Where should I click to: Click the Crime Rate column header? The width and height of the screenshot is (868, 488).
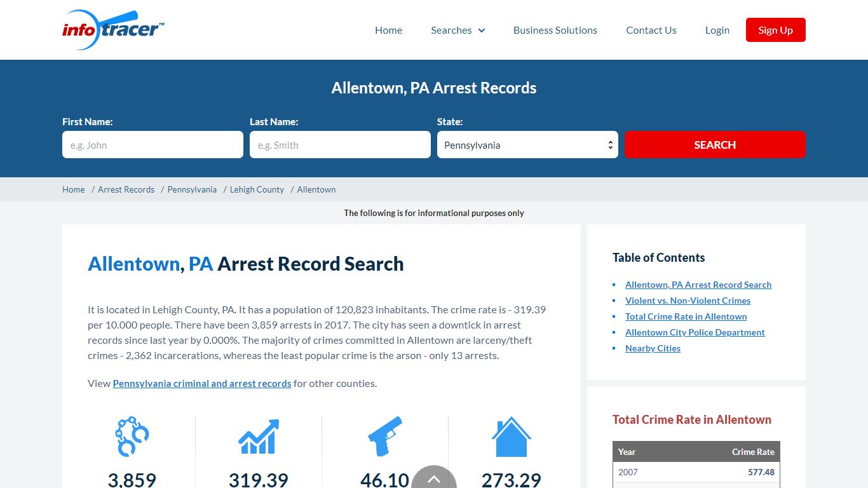point(753,452)
